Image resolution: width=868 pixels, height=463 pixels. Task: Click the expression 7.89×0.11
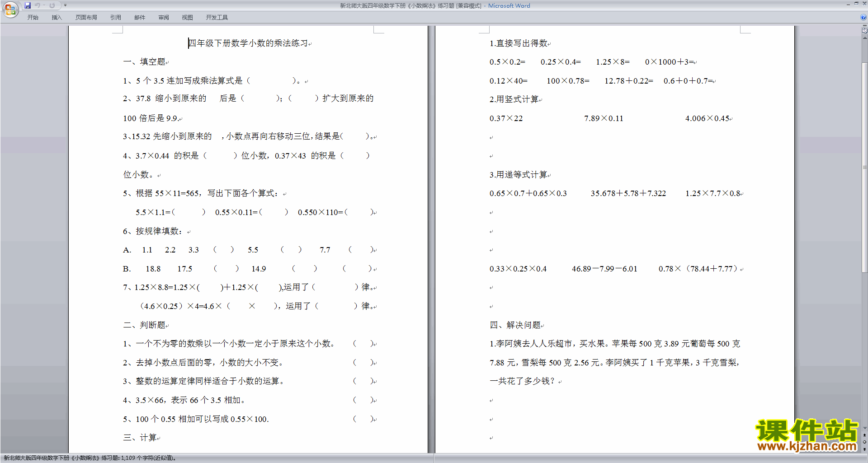pyautogui.click(x=604, y=118)
